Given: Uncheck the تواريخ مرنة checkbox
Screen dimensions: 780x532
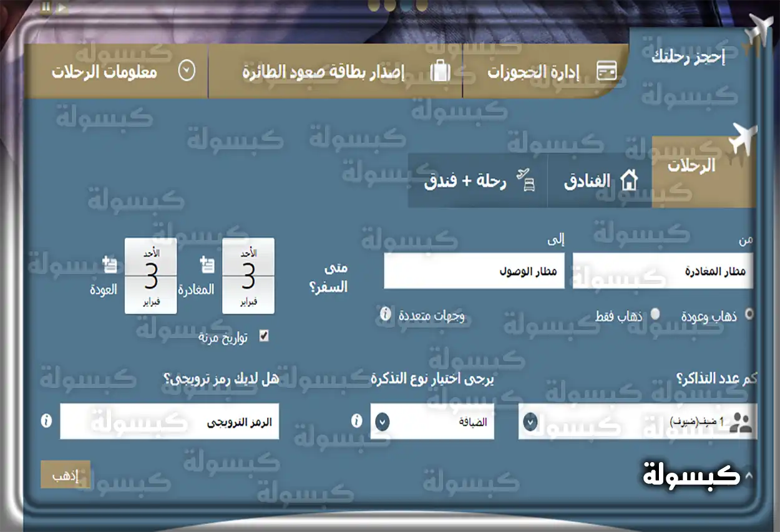Looking at the screenshot, I should [x=265, y=336].
